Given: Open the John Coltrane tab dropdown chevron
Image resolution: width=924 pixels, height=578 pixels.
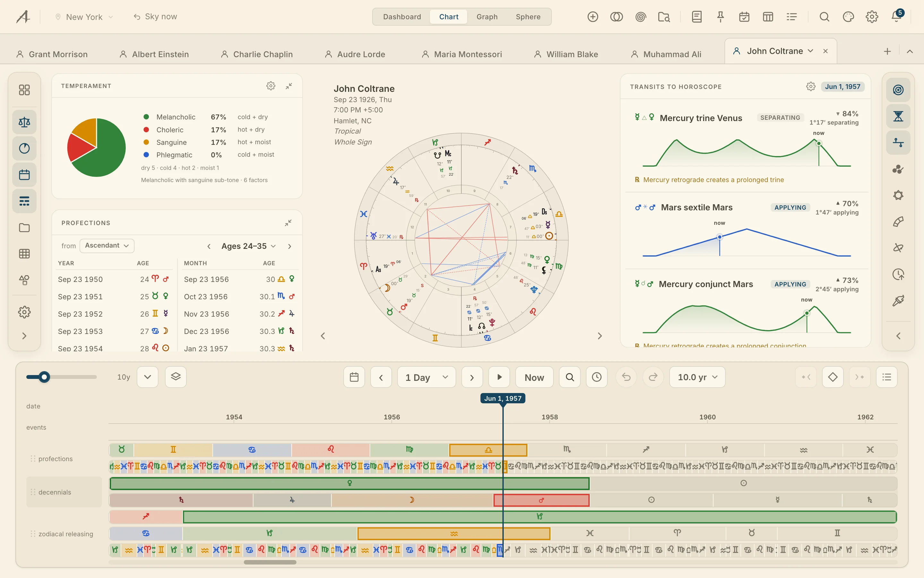Looking at the screenshot, I should click(x=811, y=51).
